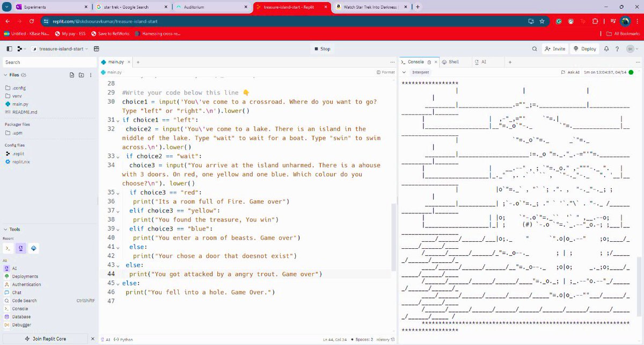Collapse the Tools section
Image resolution: width=644 pixels, height=345 pixels.
(6, 229)
